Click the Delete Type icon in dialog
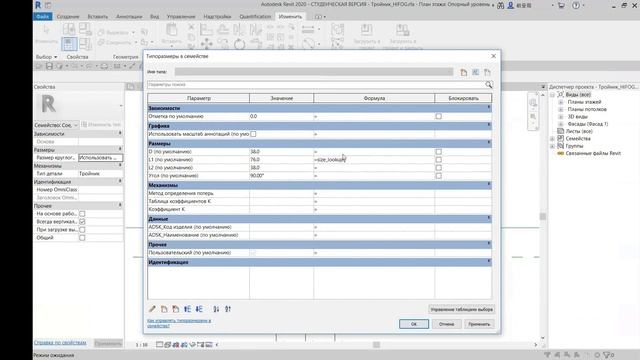 487,72
